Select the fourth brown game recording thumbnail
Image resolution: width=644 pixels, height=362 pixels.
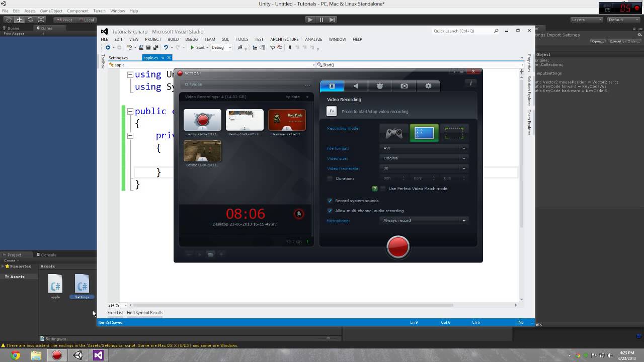pos(202,151)
